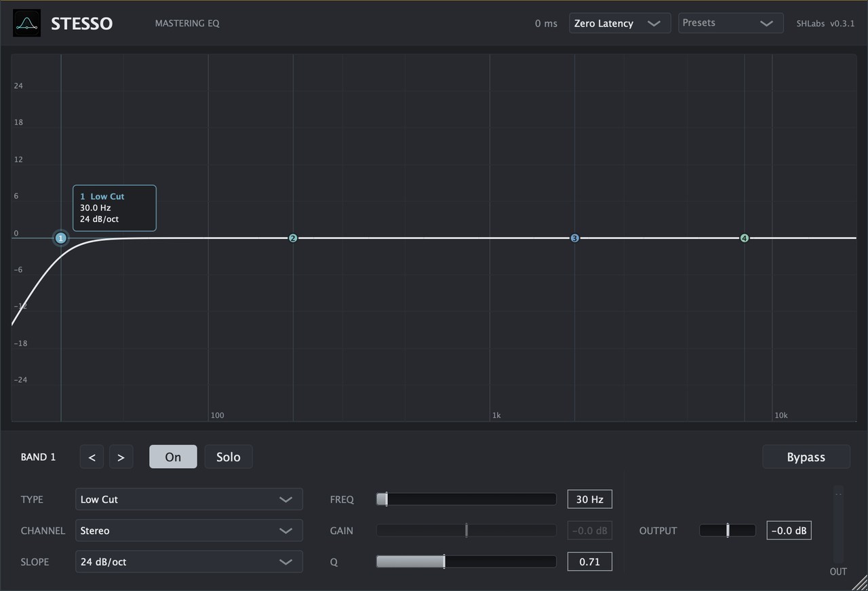Select EQ band node 2
This screenshot has height=591, width=868.
(x=293, y=238)
